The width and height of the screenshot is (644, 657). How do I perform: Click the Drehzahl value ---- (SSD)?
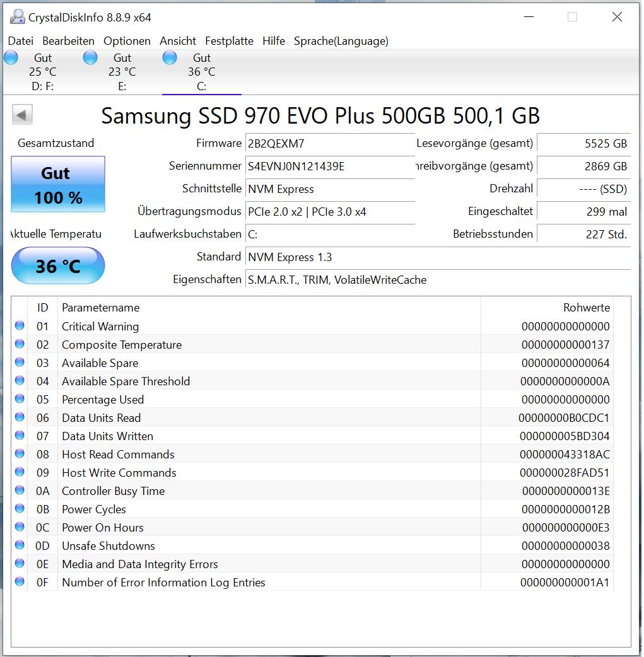pyautogui.click(x=584, y=189)
